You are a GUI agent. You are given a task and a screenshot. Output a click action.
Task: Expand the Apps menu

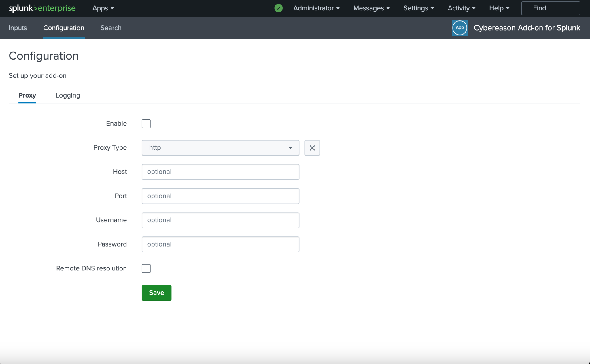(x=103, y=8)
